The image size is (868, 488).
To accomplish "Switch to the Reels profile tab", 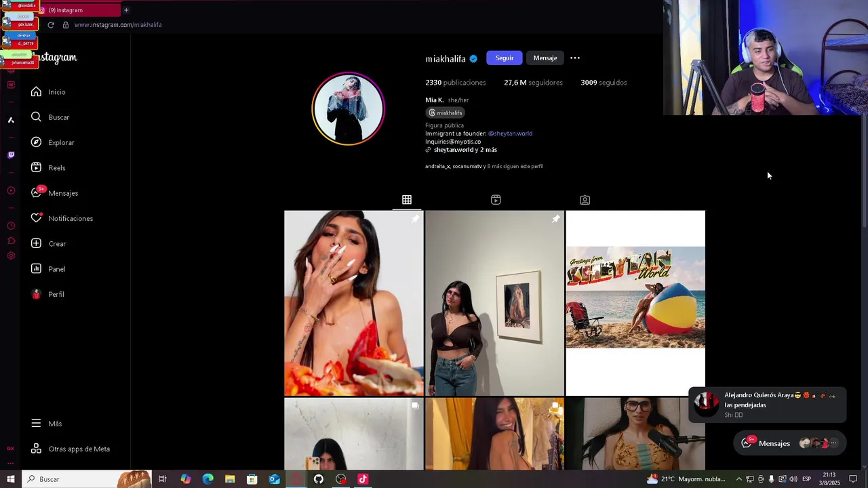I will 496,200.
